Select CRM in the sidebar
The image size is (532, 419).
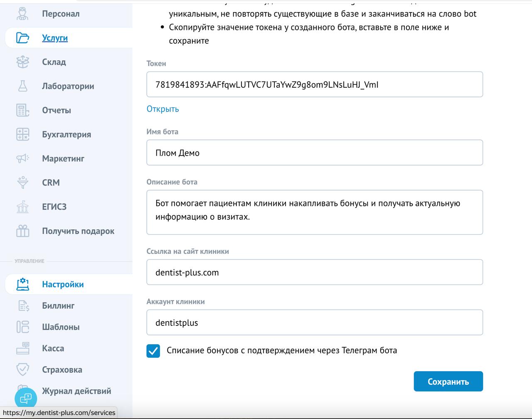point(51,182)
